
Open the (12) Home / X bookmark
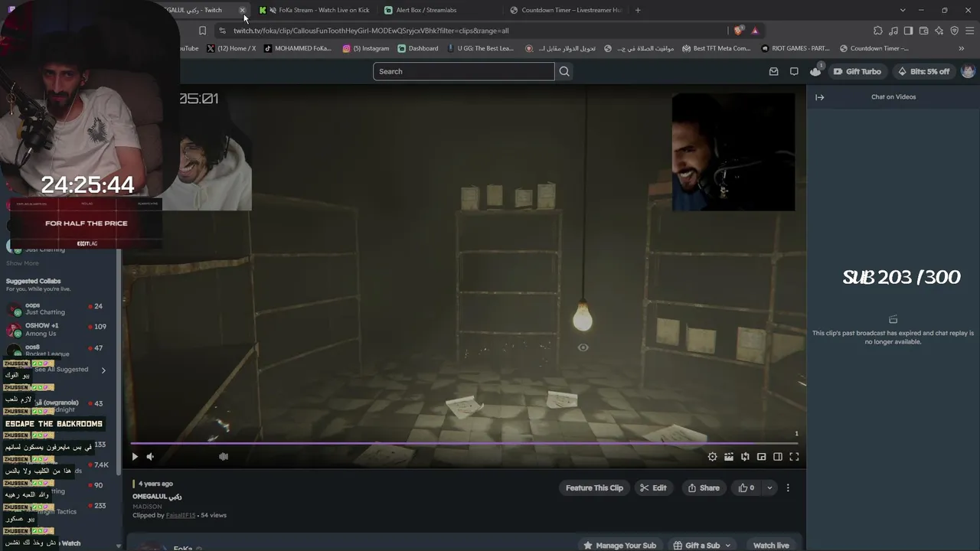(231, 48)
